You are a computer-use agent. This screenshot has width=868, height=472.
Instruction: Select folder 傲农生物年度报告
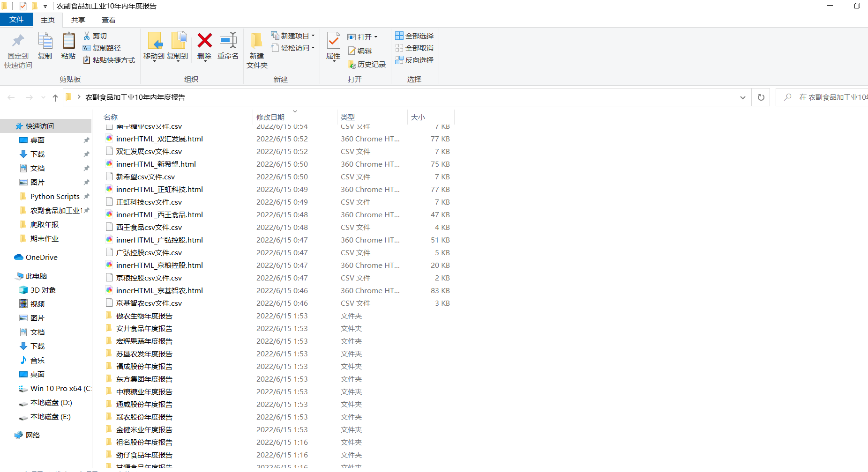tap(144, 316)
